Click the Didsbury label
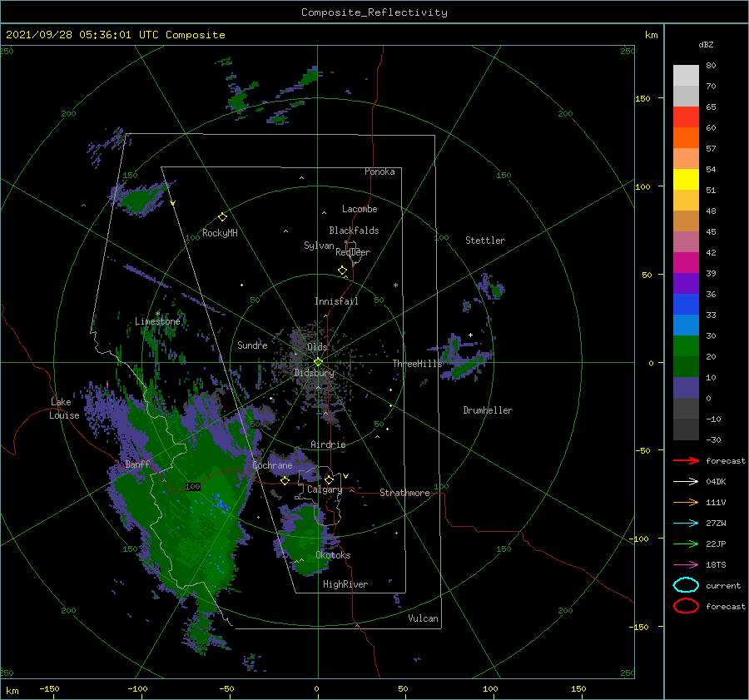The image size is (749, 700). (x=315, y=373)
